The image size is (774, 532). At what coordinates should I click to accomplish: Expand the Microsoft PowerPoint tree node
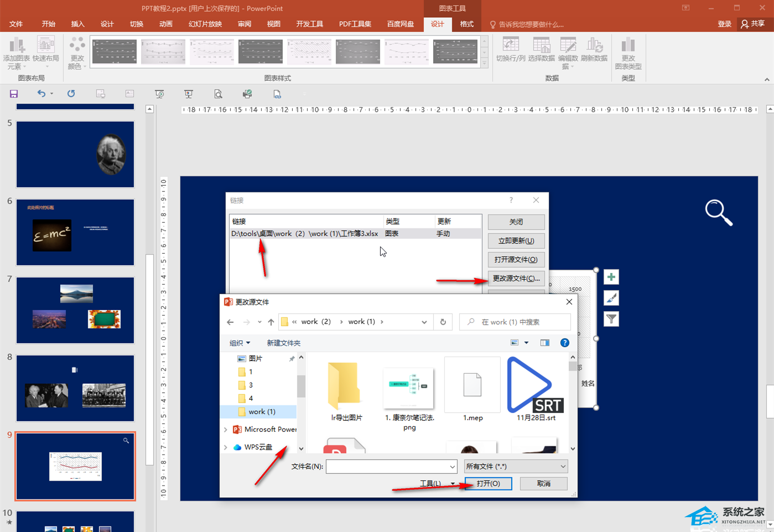tap(226, 429)
